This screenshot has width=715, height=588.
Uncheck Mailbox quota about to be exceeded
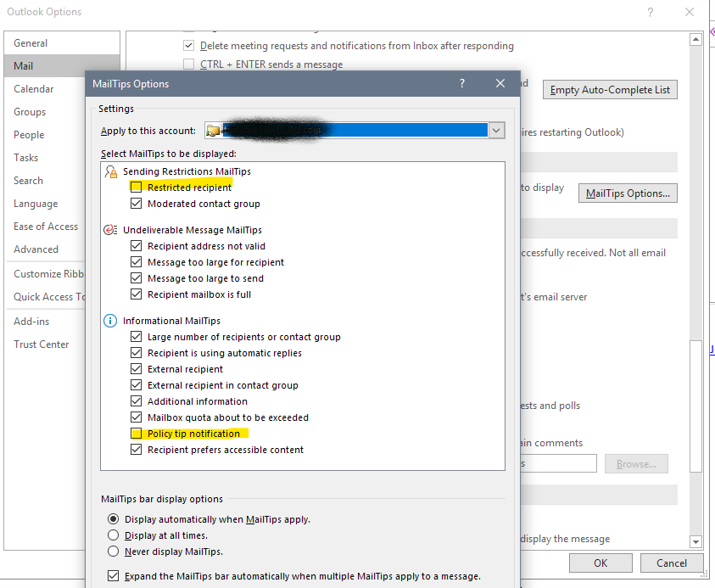click(136, 417)
